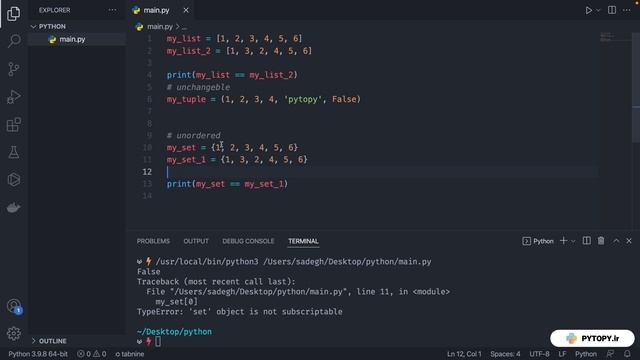Click the '# unchangeble' comment text
Screen dimensions: 640x360
[x=198, y=87]
